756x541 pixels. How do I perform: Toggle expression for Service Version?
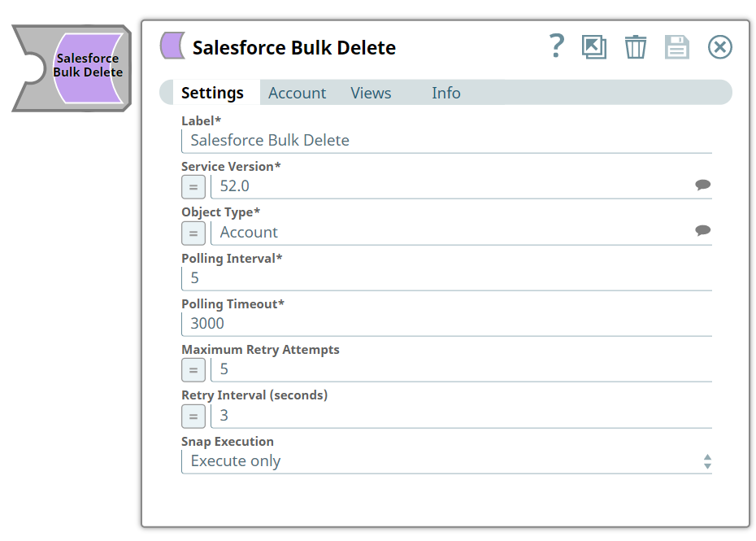tap(193, 187)
